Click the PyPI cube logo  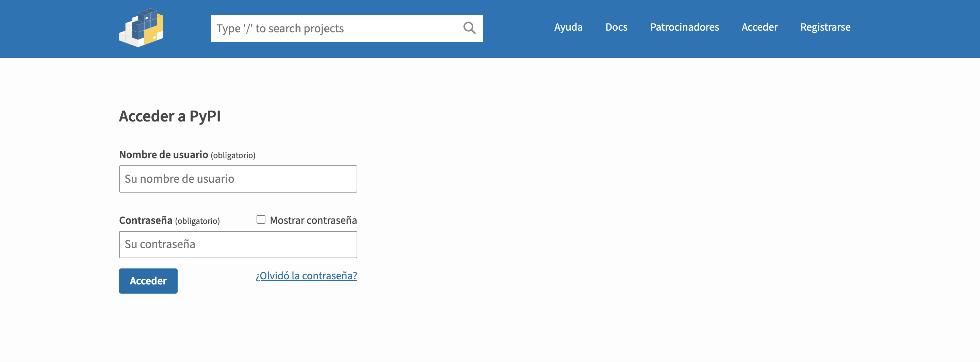coord(141,28)
